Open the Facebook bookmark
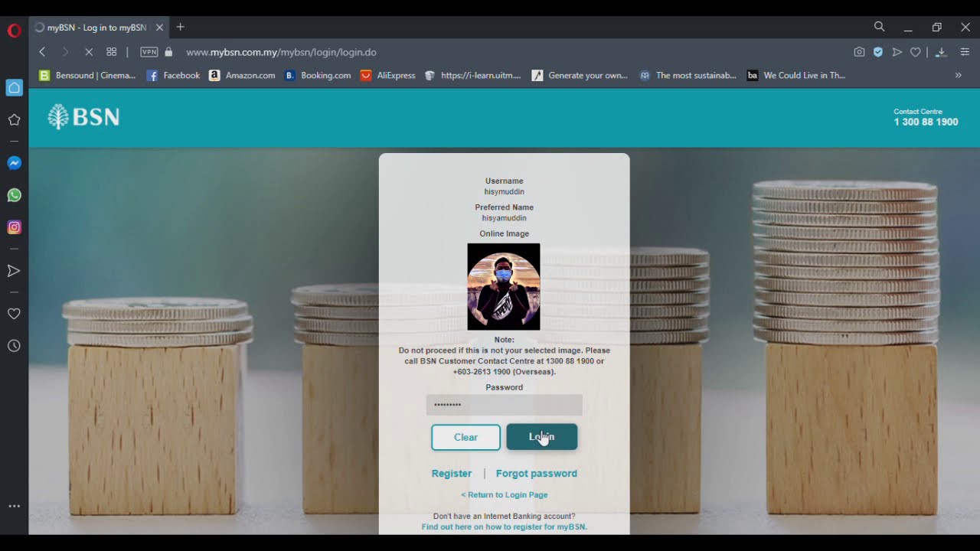Viewport: 980px width, 551px height. [173, 75]
